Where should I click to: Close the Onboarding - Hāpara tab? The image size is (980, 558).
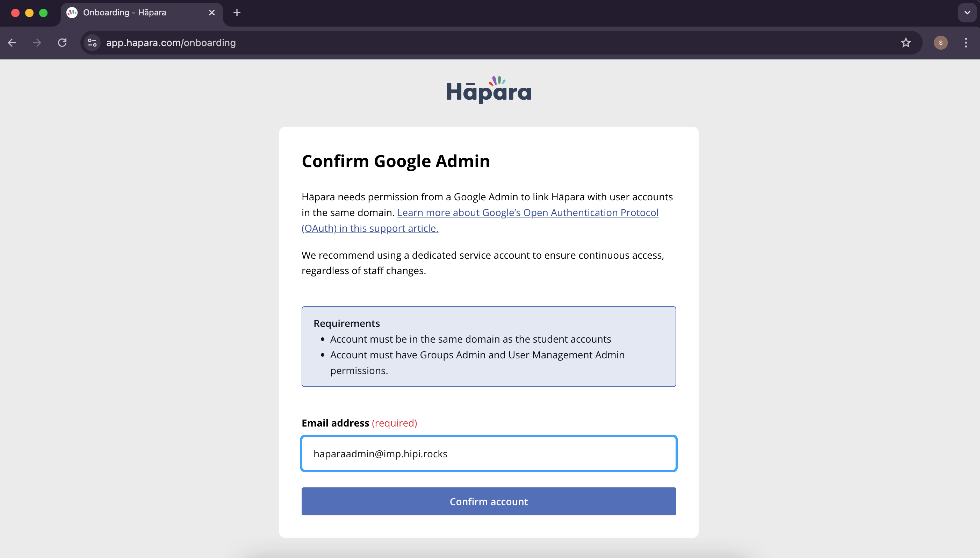[211, 13]
